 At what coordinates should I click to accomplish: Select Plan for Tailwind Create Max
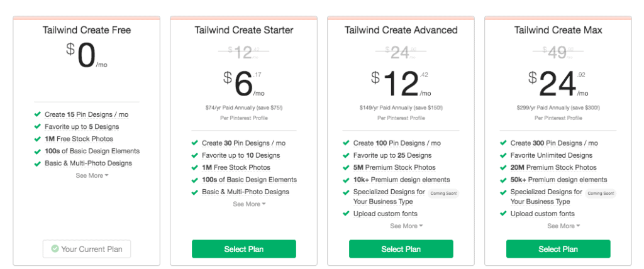coord(558,249)
